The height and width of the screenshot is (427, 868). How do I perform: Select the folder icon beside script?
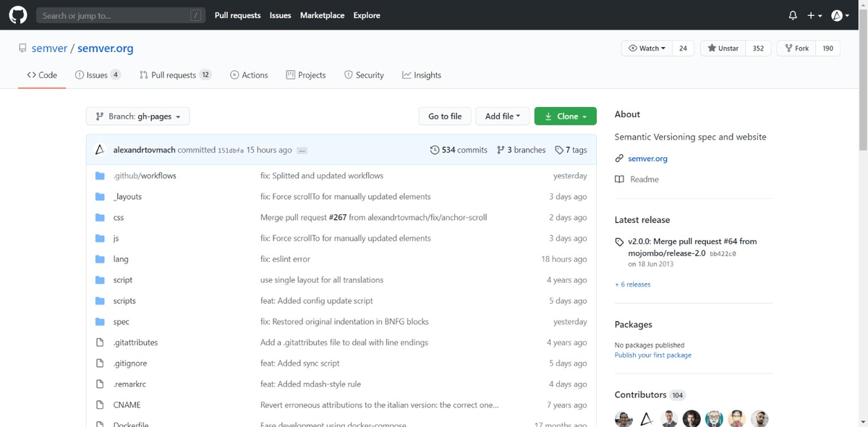[101, 280]
